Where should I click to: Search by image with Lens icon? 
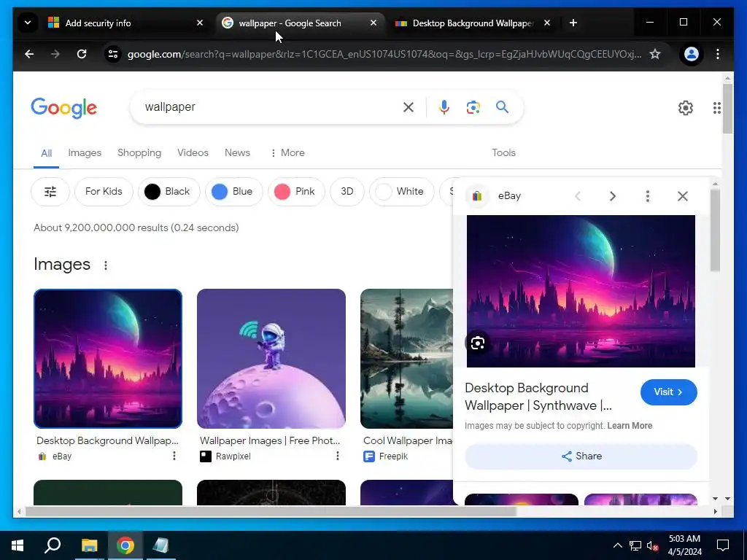pos(473,107)
